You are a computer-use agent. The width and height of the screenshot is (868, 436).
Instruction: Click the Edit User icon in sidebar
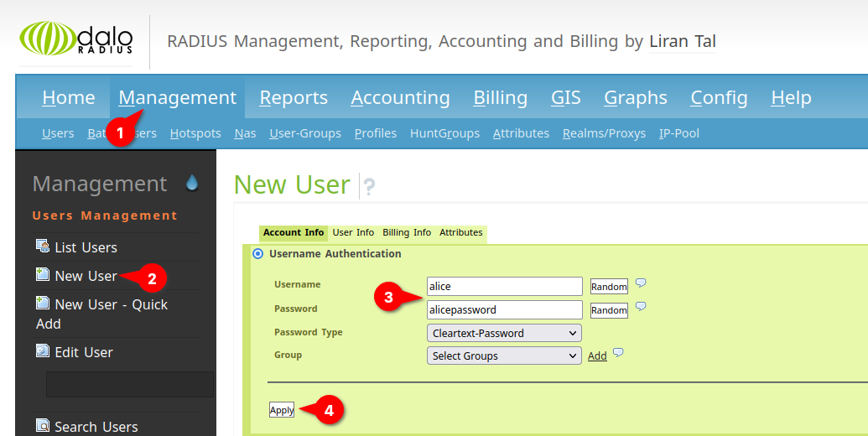(43, 351)
